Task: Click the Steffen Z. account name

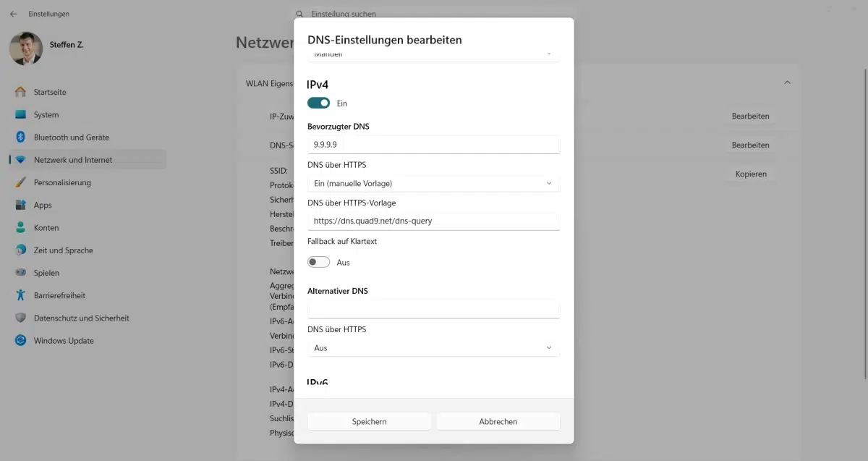Action: tap(67, 45)
